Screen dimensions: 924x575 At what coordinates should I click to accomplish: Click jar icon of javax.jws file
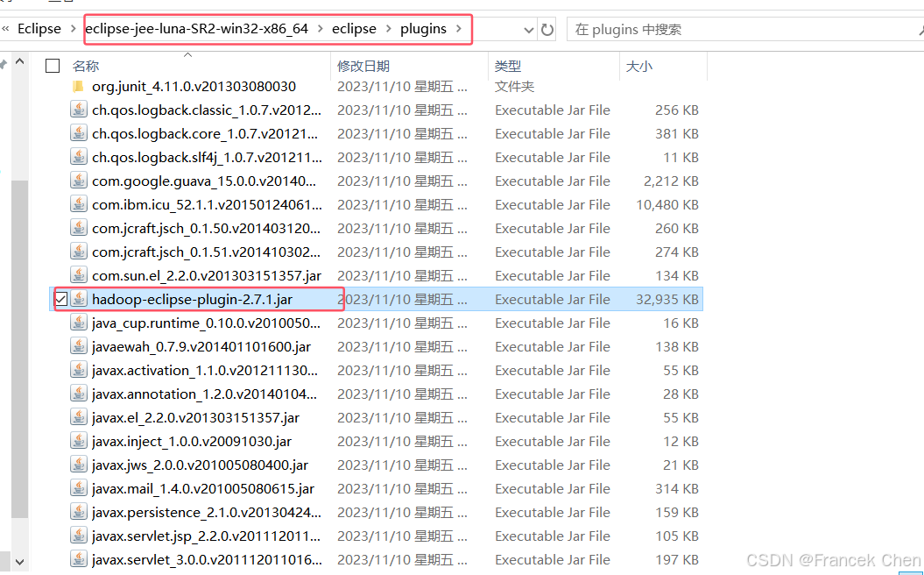tap(78, 465)
